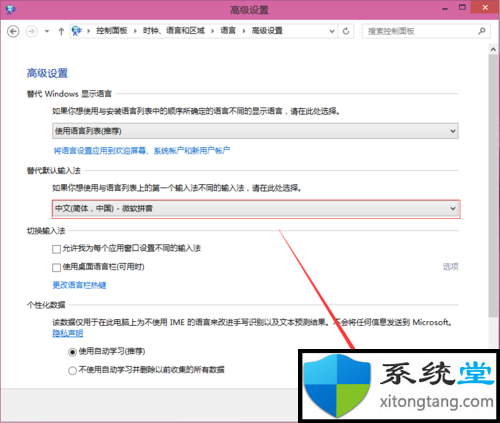Click the 选项 link beside language bar option
Viewport: 500px width, 423px height.
450,267
